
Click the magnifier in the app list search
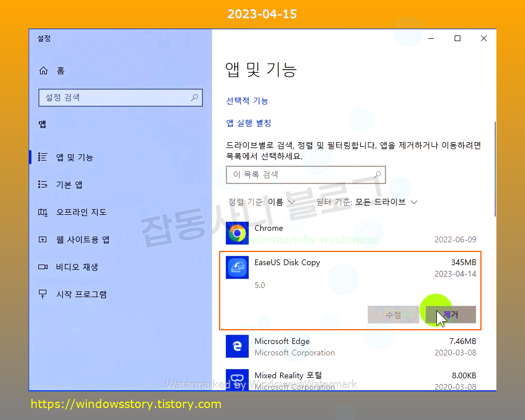[377, 174]
